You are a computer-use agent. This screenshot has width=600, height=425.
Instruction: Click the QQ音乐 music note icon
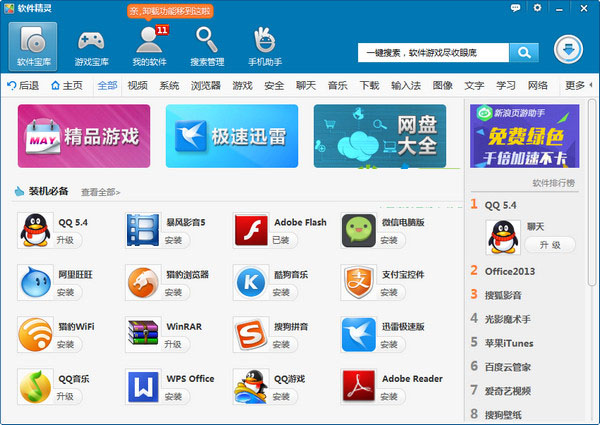[35, 387]
